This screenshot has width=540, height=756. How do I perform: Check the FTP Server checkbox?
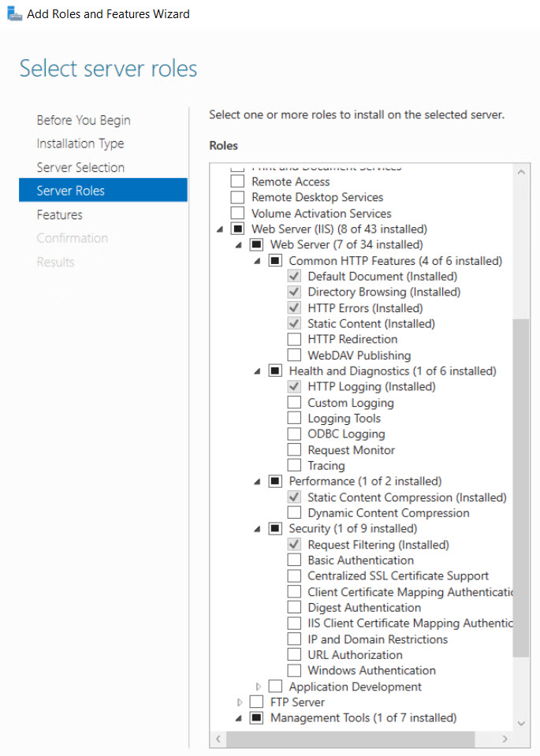click(256, 702)
